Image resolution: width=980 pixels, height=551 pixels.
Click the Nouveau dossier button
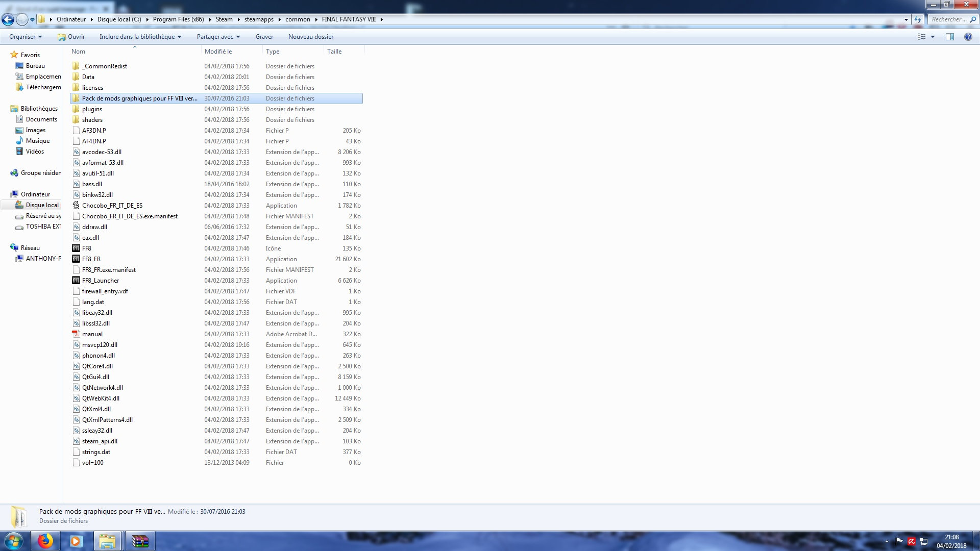coord(310,37)
